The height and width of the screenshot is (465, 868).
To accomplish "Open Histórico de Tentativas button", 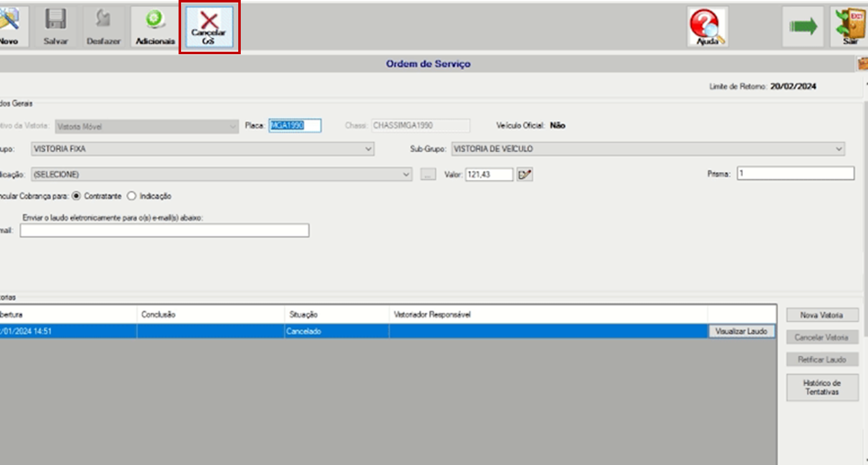I will (822, 387).
